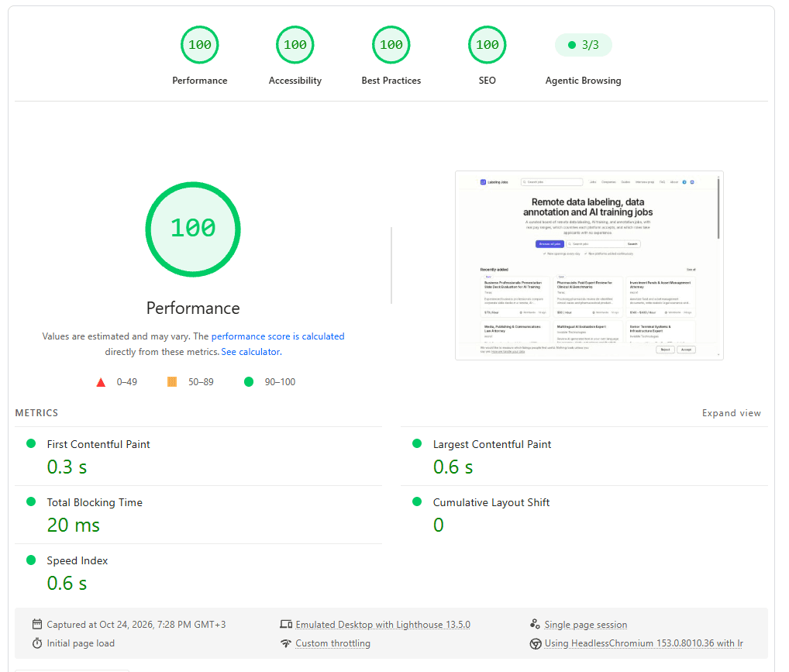
Task: Select the First Contentful Paint label
Action: tap(98, 444)
